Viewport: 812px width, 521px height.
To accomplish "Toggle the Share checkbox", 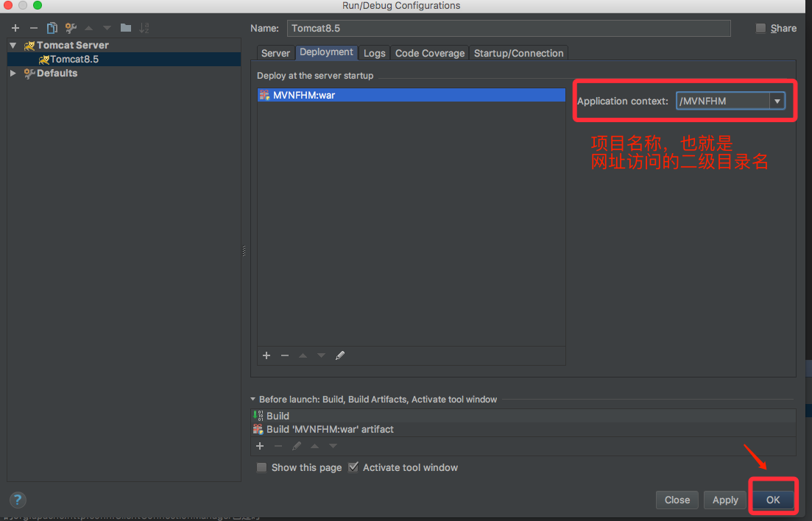I will tap(760, 29).
